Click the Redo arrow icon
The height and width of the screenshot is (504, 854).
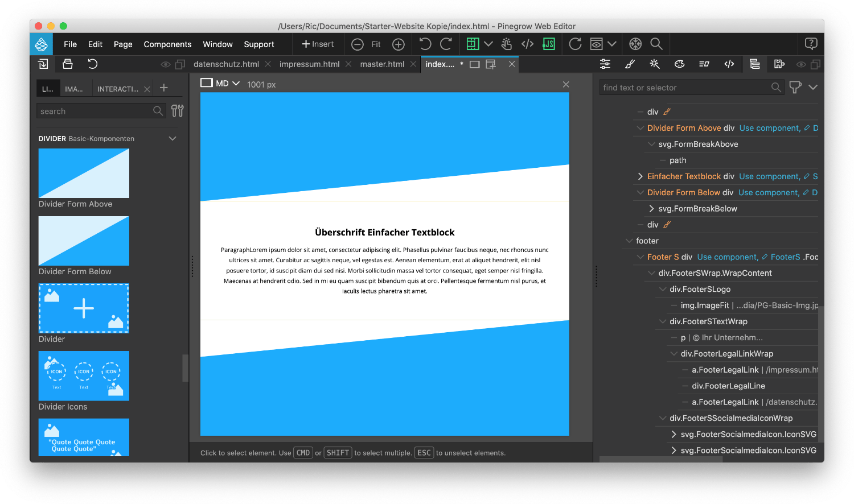pyautogui.click(x=446, y=44)
